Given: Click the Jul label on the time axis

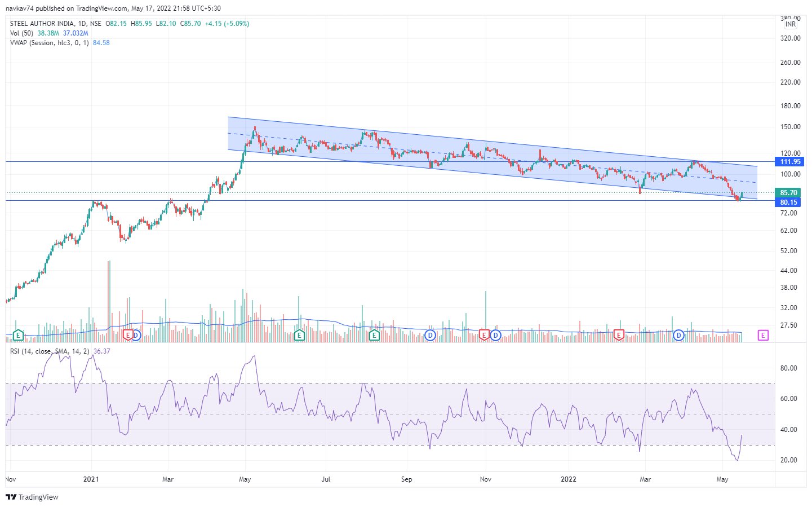Looking at the screenshot, I should click(326, 479).
